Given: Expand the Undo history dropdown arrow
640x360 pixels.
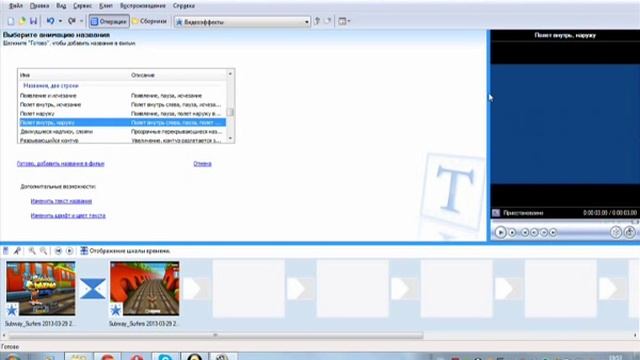Looking at the screenshot, I should (60, 21).
